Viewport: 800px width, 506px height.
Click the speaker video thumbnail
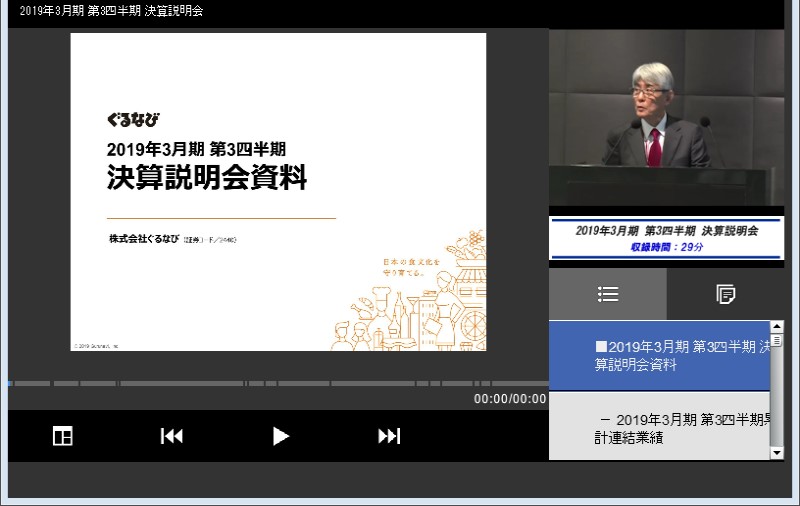click(x=666, y=118)
